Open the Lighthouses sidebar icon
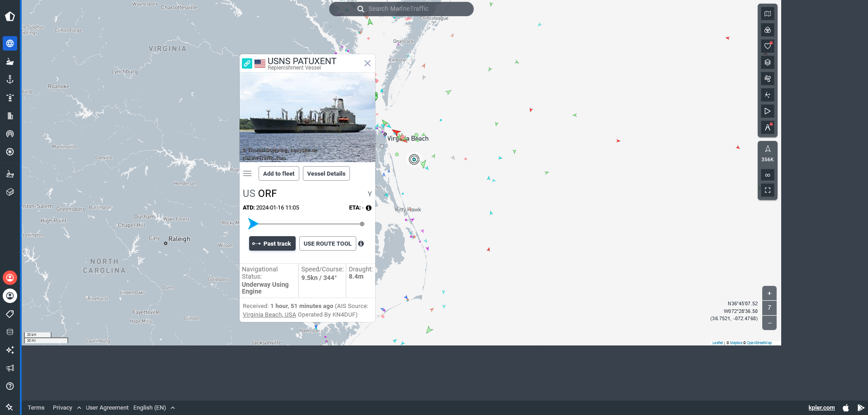 pos(10,98)
